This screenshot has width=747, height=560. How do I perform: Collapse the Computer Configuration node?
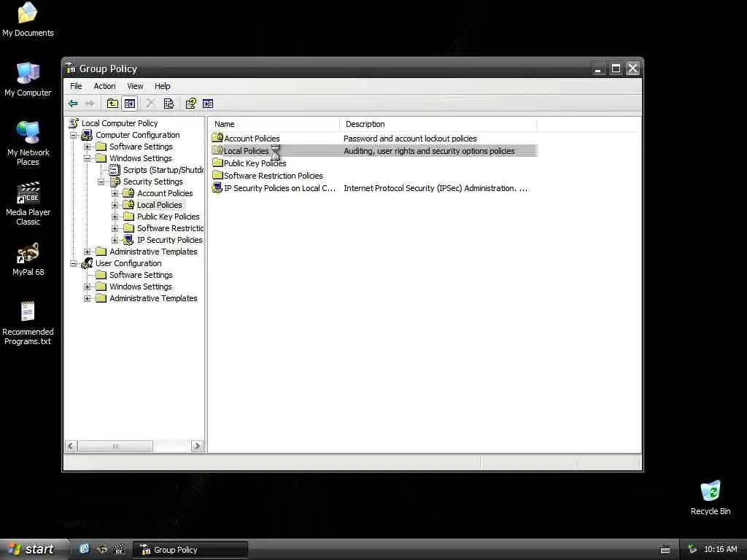pos(74,135)
